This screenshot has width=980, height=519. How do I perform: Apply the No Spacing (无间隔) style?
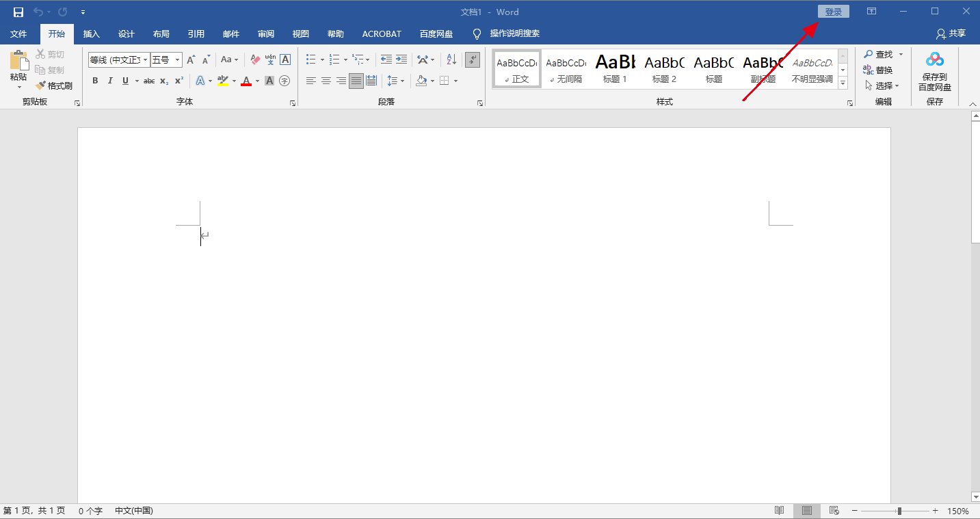566,68
